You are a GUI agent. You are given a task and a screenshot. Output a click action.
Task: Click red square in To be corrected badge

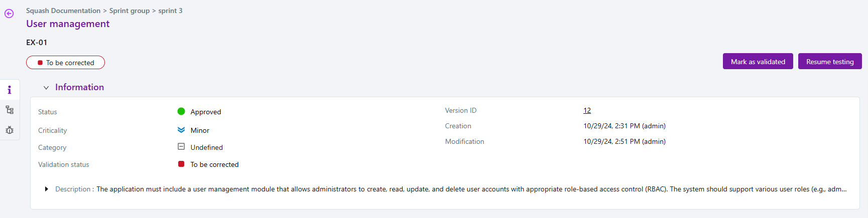coord(40,63)
